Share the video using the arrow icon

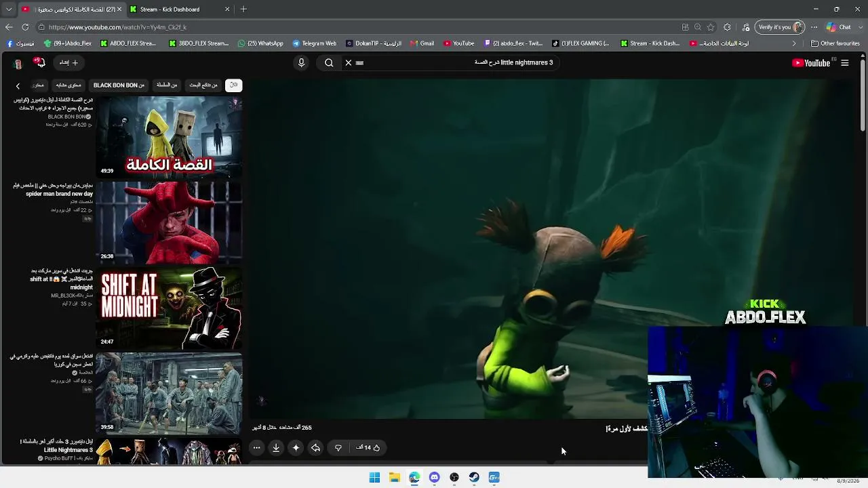[315, 447]
